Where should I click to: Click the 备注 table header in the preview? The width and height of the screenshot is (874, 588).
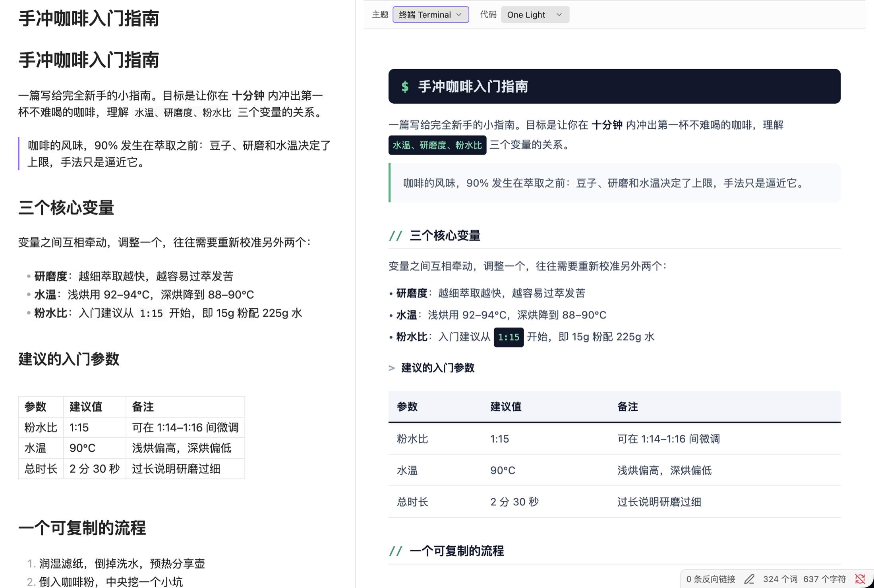coord(627,406)
